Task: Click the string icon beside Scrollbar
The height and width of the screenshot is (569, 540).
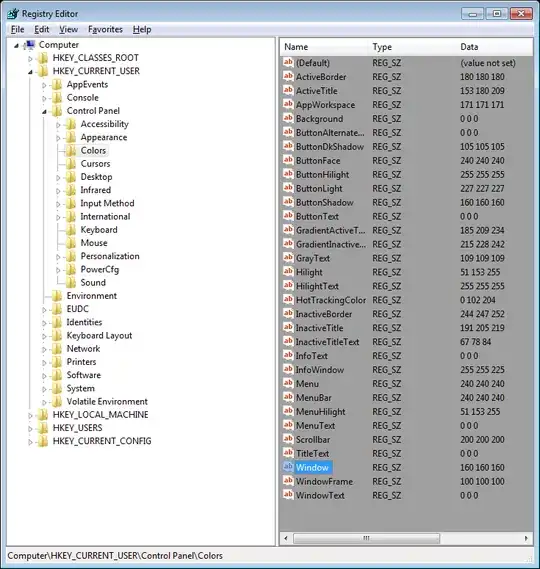Action: pos(288,439)
